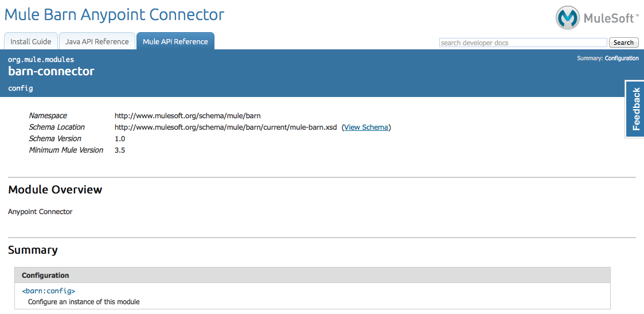Click the MuleSoft logo
The width and height of the screenshot is (644, 314).
pos(598,17)
